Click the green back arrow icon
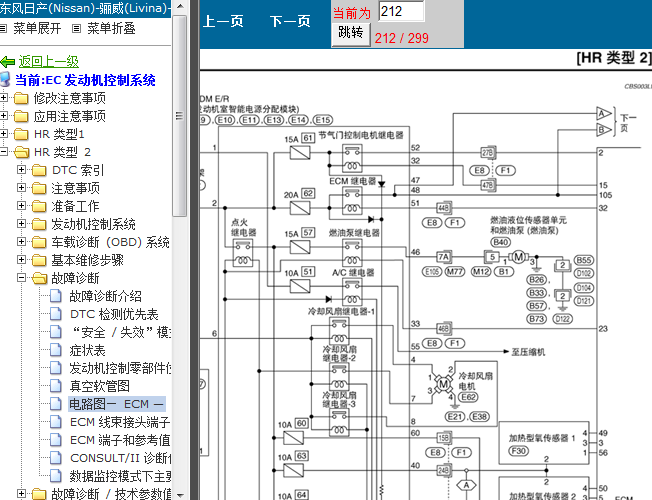652x500 pixels. (8, 62)
